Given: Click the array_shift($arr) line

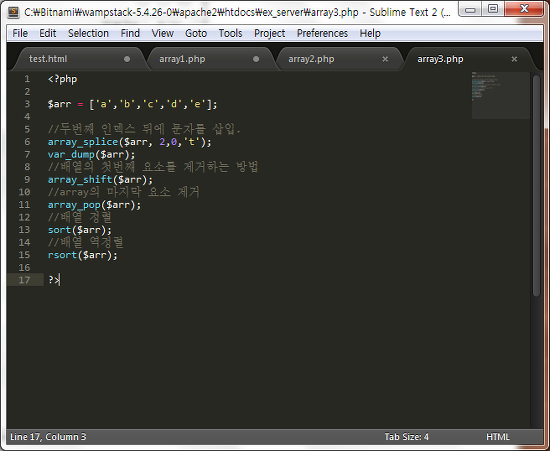Looking at the screenshot, I should pyautogui.click(x=100, y=180).
